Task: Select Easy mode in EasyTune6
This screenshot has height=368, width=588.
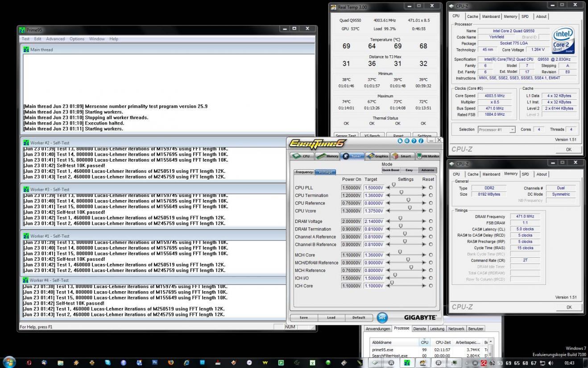Action: (409, 170)
